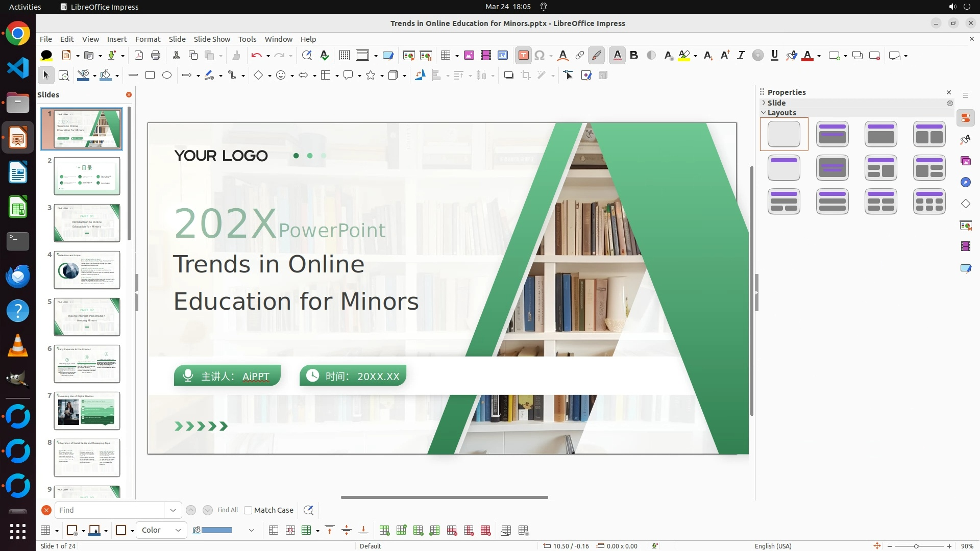The image size is (980, 551).
Task: Click the Insert Hyperlink icon
Action: pos(580,56)
